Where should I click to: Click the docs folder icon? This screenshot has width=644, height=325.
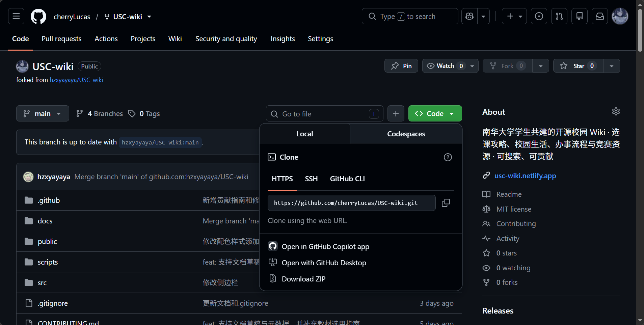click(x=29, y=221)
